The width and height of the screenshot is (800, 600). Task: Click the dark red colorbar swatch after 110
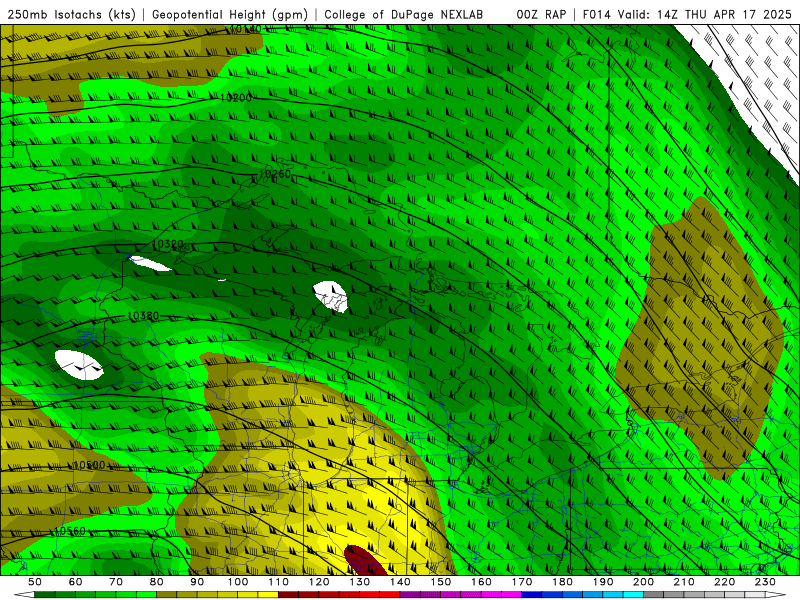pos(288,595)
